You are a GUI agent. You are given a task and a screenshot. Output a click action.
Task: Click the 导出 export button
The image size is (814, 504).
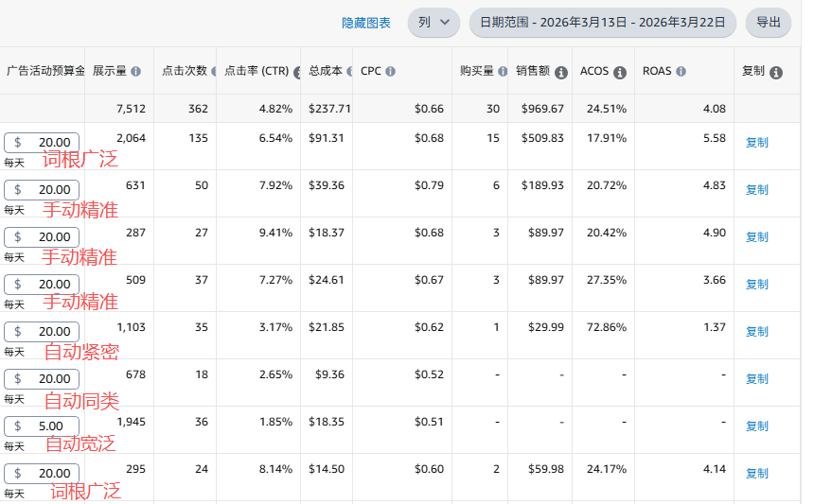[x=769, y=22]
